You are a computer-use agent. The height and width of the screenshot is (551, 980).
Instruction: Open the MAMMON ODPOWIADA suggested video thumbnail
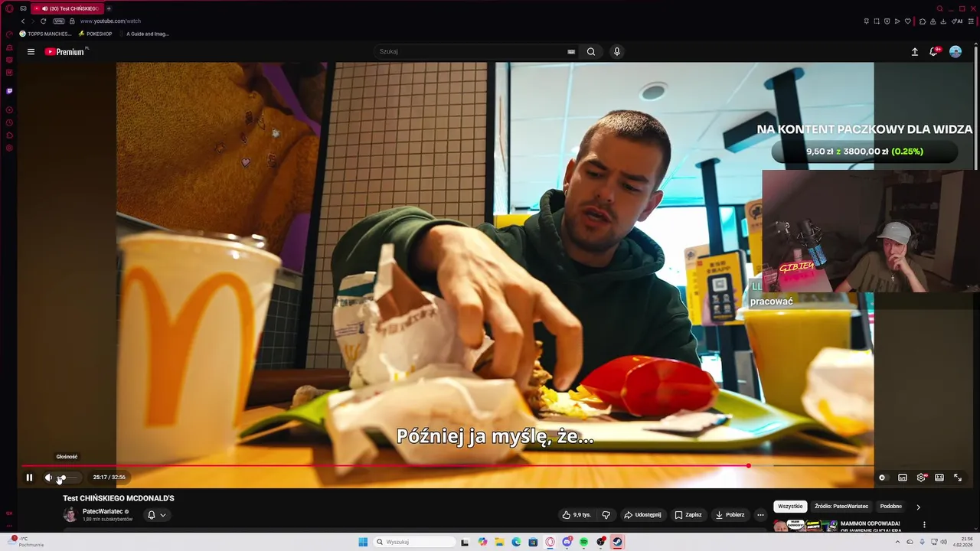pyautogui.click(x=805, y=526)
